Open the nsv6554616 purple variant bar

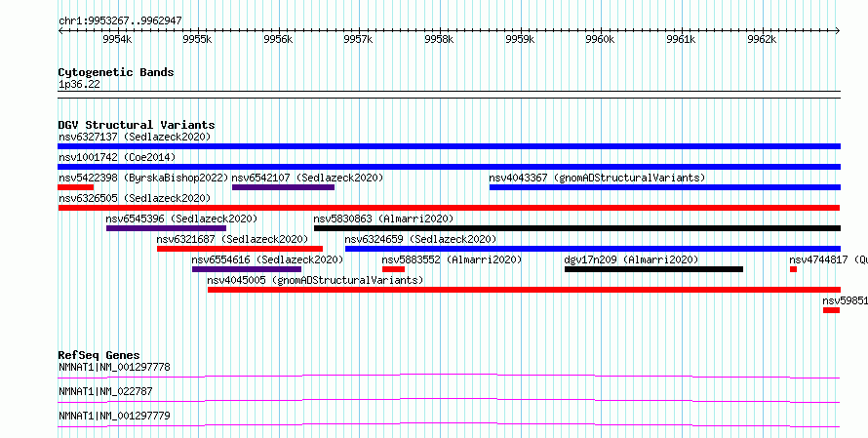[247, 269]
